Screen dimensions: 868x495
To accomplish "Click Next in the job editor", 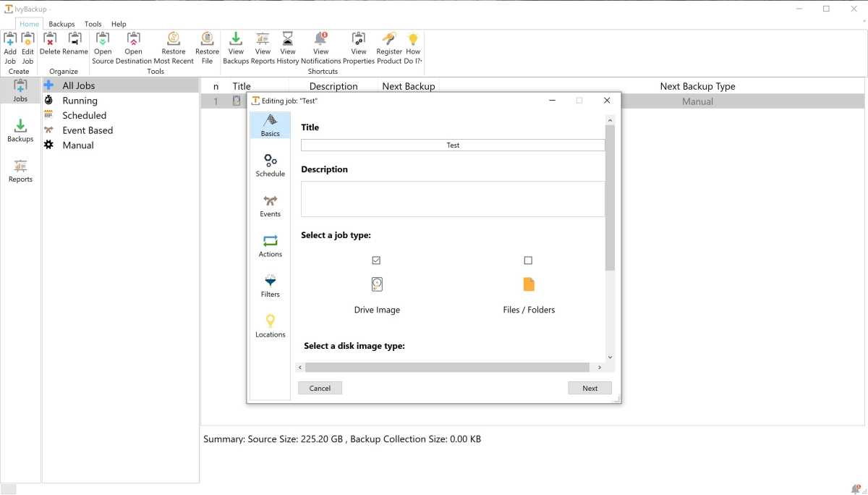I will tap(590, 388).
